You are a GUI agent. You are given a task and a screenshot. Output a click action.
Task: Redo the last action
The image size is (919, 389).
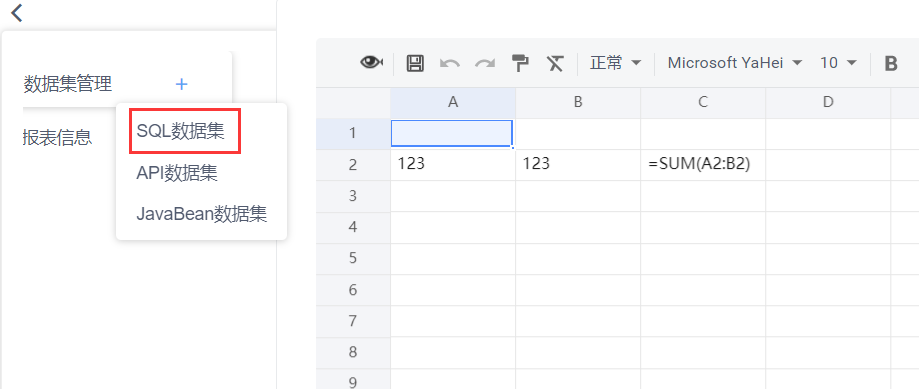pos(485,63)
